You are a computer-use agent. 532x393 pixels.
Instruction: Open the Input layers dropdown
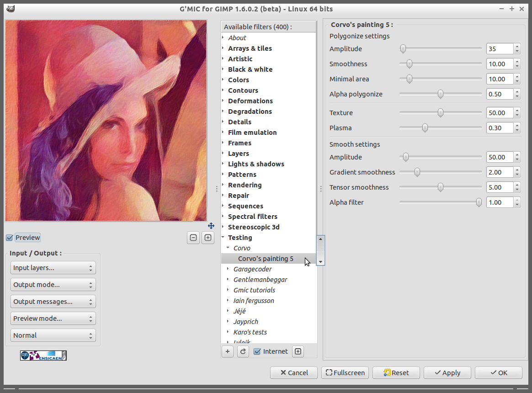pos(53,267)
